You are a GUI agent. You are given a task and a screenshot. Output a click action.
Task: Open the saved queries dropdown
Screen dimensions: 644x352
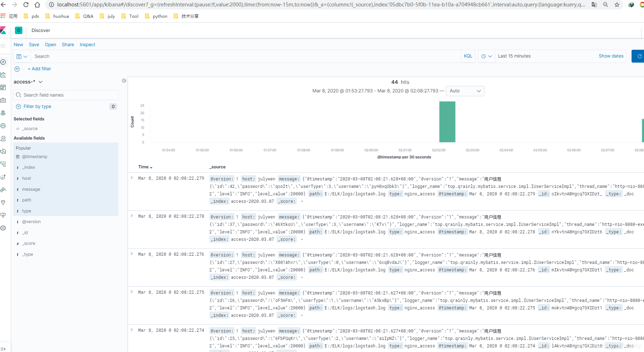pyautogui.click(x=22, y=56)
